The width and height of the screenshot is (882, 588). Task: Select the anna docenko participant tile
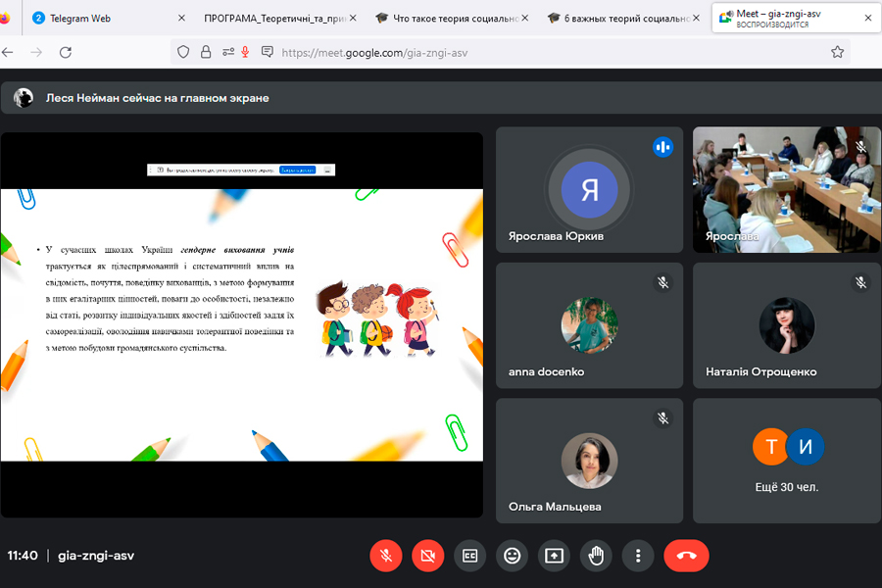tap(589, 325)
